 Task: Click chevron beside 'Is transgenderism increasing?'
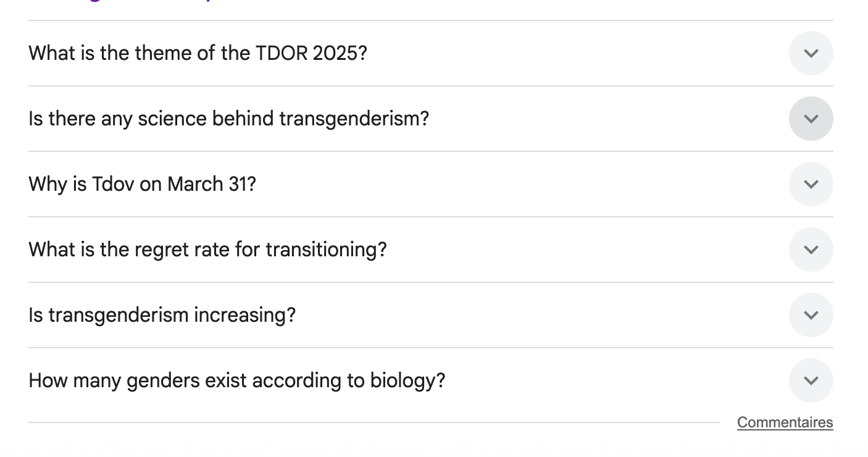811,315
